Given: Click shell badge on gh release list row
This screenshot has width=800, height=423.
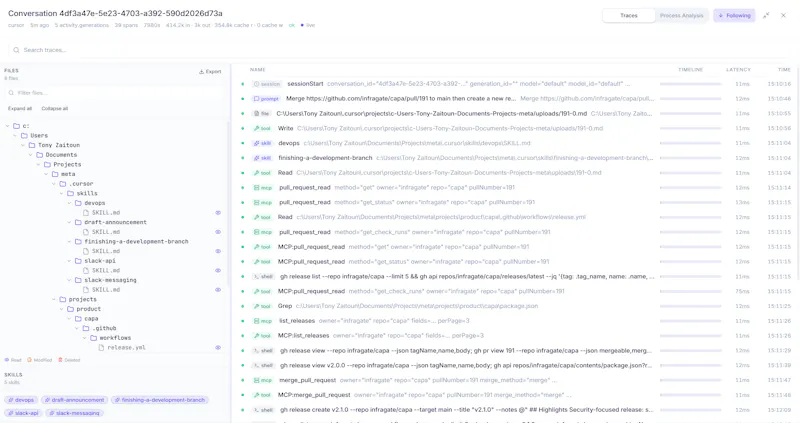Looking at the screenshot, I should click(x=263, y=277).
